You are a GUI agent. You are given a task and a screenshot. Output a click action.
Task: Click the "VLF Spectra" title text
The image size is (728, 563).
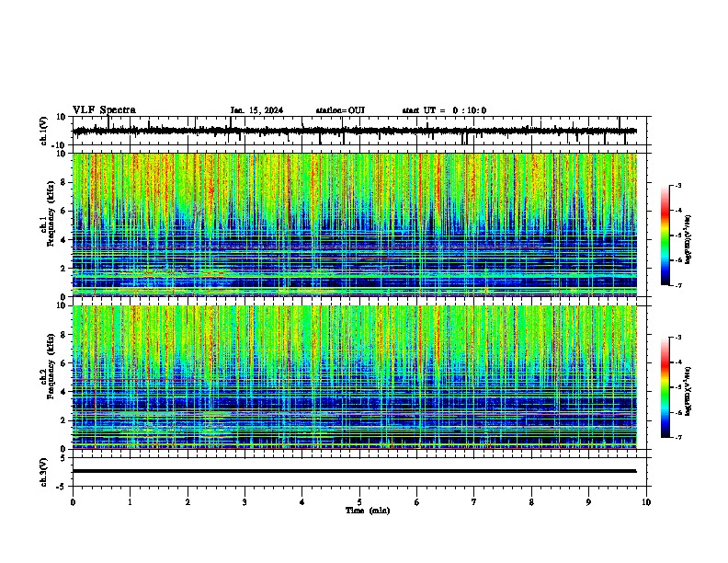click(104, 110)
